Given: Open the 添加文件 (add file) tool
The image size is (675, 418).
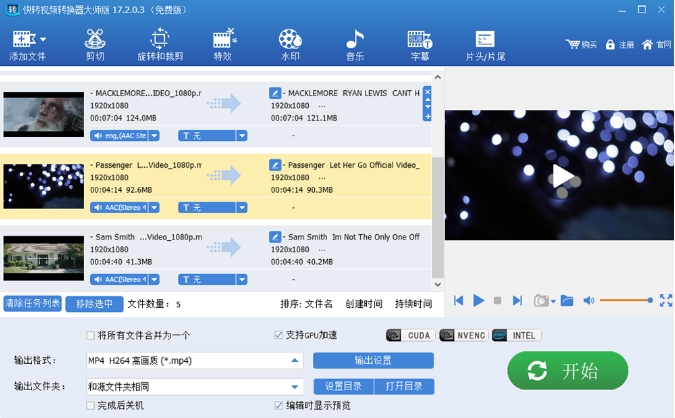Looking at the screenshot, I should pos(27,45).
